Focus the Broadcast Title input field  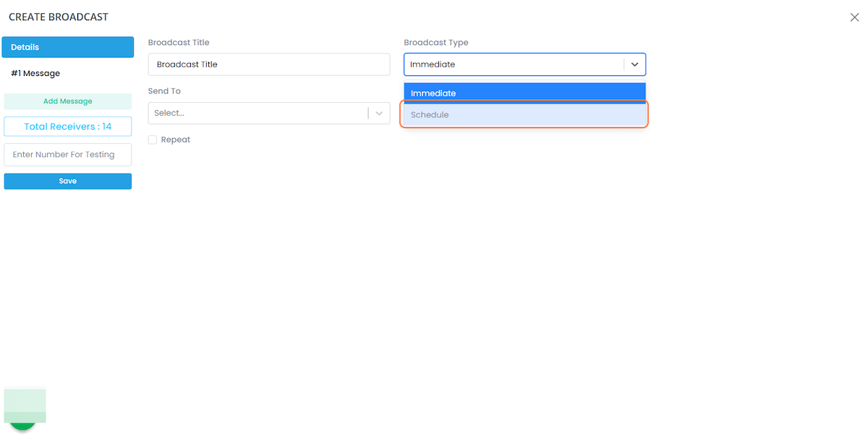coord(268,64)
